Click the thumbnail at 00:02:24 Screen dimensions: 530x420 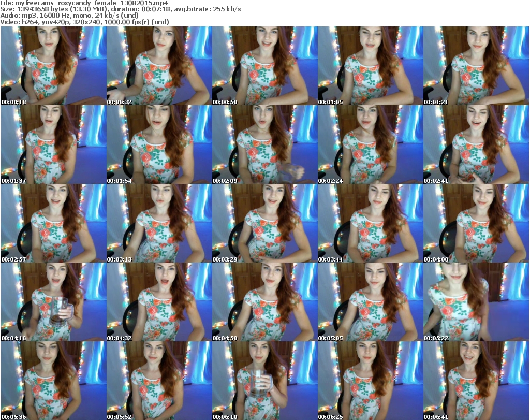(370, 144)
